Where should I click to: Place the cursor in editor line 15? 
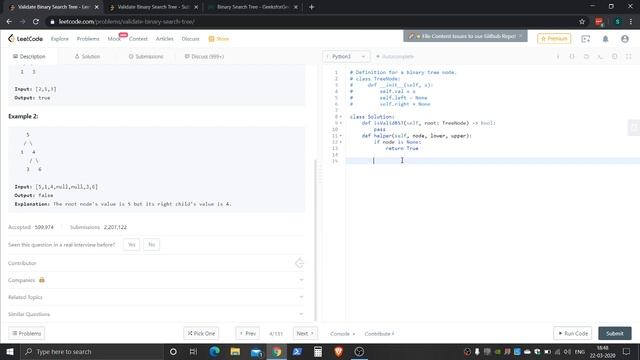click(493, 161)
